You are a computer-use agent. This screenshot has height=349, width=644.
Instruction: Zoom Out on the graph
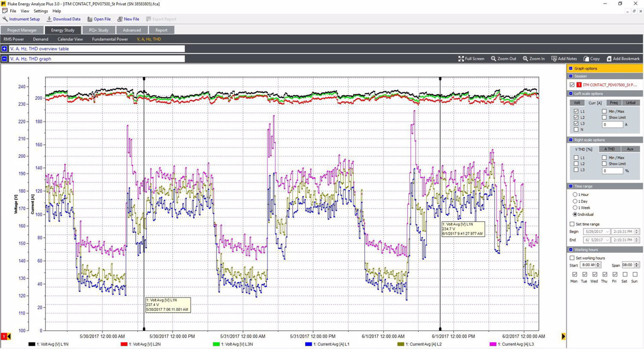(503, 59)
